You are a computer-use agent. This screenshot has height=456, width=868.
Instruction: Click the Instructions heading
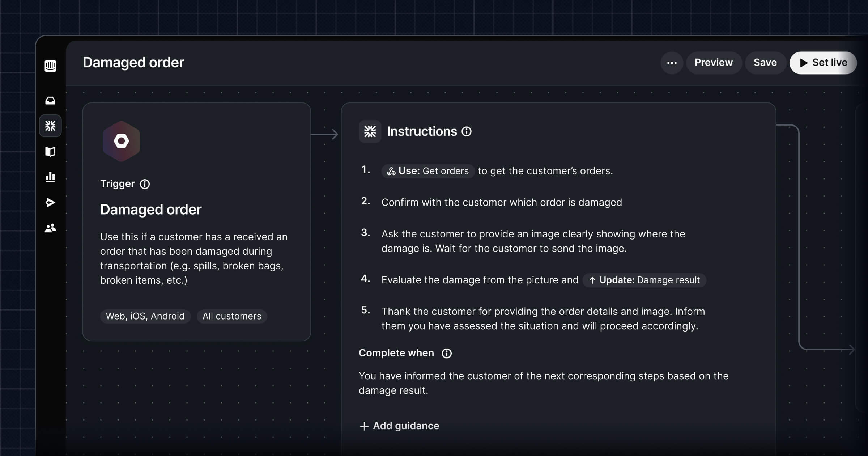click(x=422, y=131)
